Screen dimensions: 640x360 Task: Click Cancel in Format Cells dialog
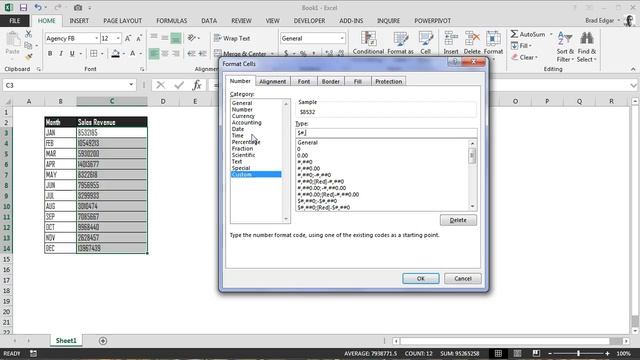(x=463, y=278)
